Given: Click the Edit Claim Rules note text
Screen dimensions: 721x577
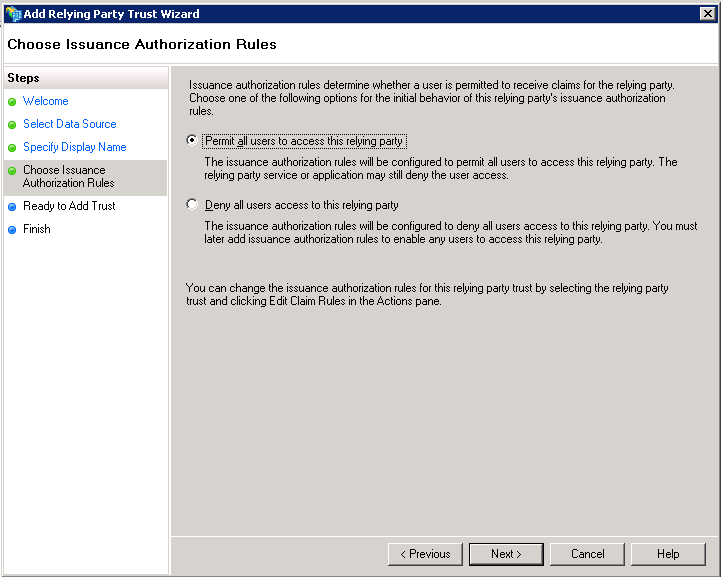Looking at the screenshot, I should (427, 294).
